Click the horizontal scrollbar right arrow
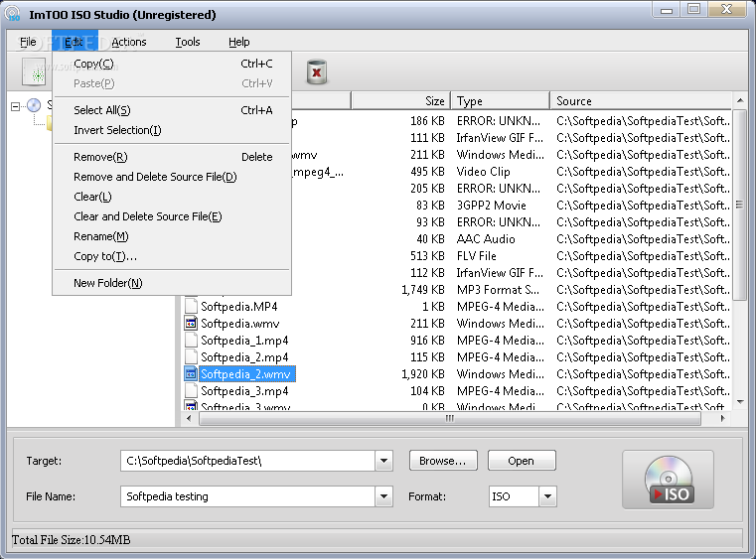The width and height of the screenshot is (756, 559). [722, 418]
